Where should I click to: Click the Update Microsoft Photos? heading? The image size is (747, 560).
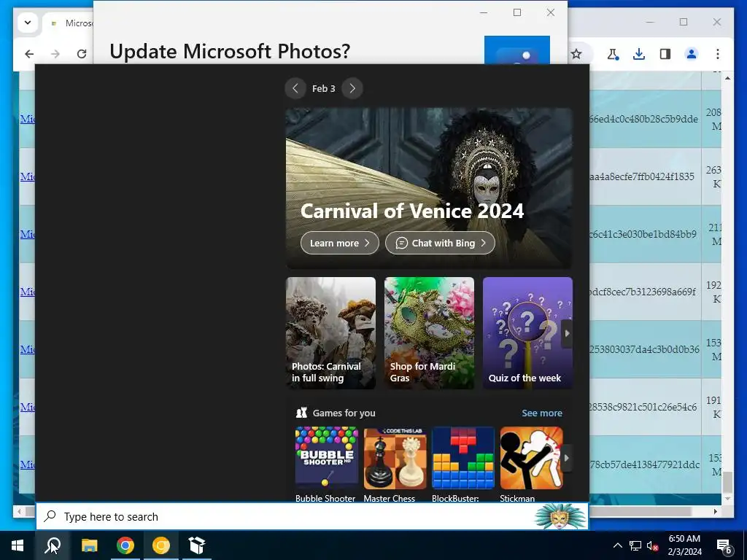(x=230, y=51)
